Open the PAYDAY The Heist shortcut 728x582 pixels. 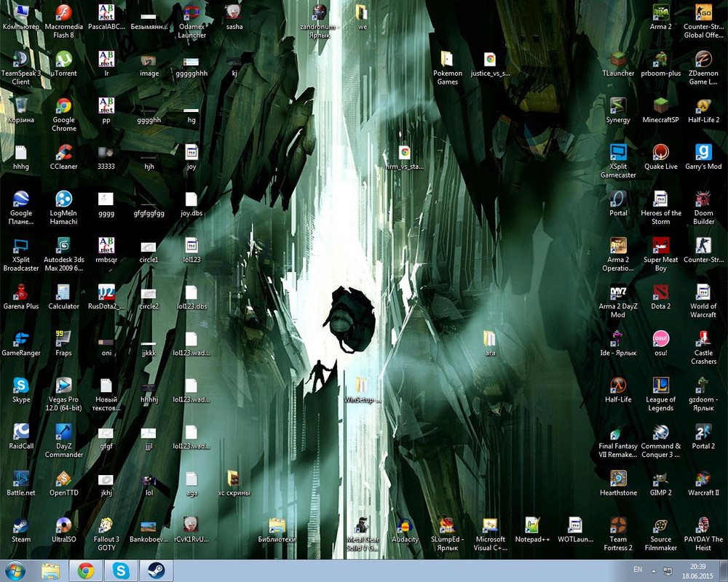[703, 534]
